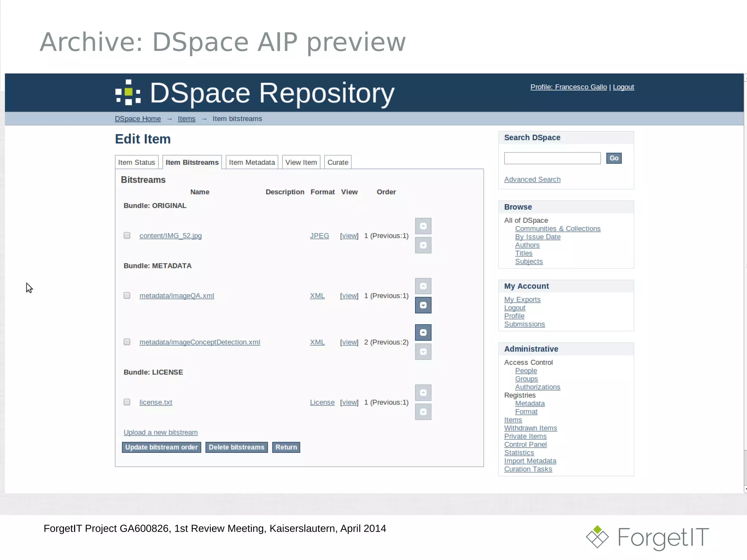Open metadata/imageQA.xml file link
This screenshot has width=747, height=560.
coord(177,296)
